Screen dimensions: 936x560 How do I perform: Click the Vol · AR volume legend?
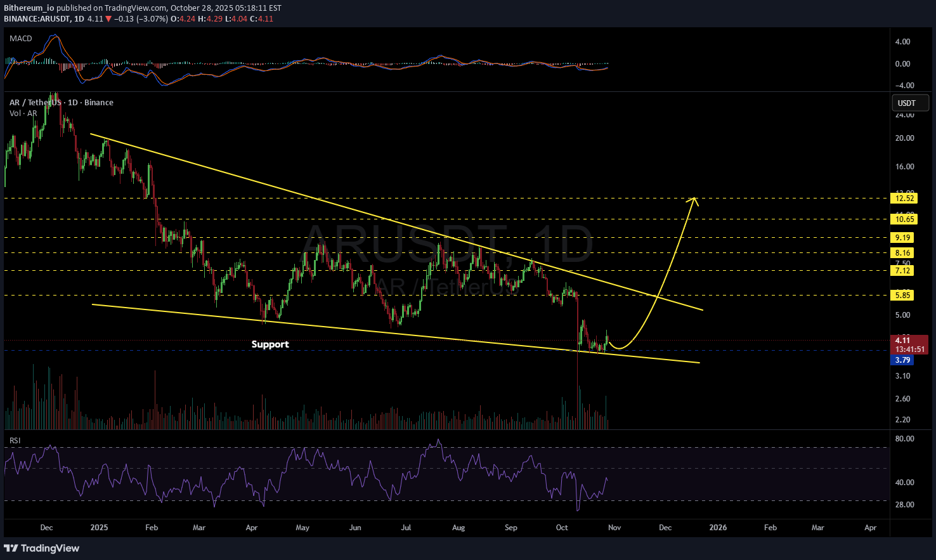23,114
